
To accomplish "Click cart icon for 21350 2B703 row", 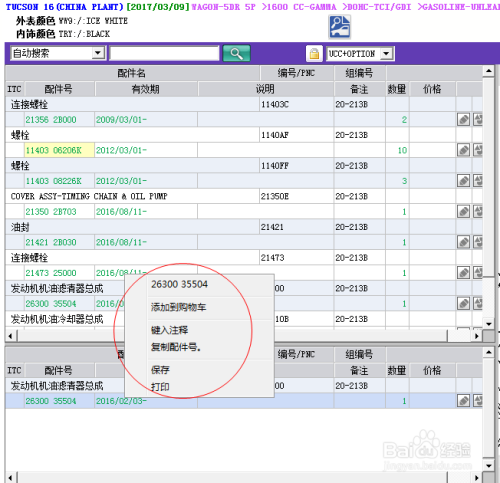I will click(x=478, y=212).
